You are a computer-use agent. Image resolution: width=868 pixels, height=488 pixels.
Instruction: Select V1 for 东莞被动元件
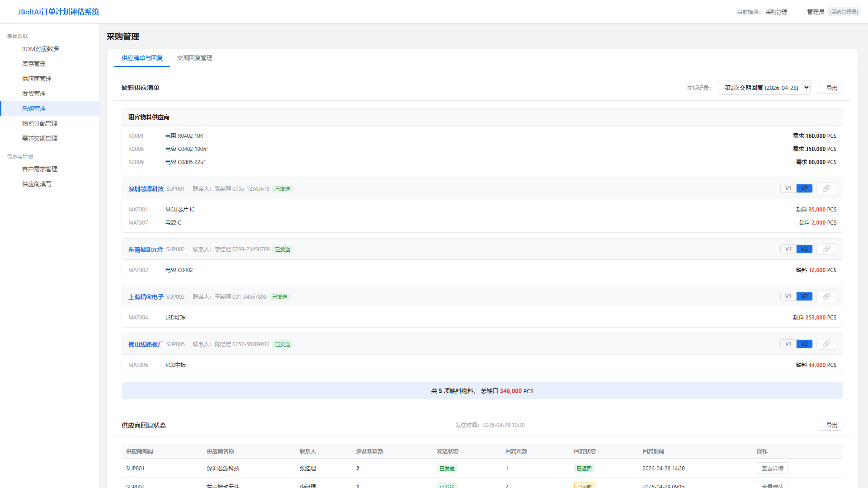click(x=788, y=249)
